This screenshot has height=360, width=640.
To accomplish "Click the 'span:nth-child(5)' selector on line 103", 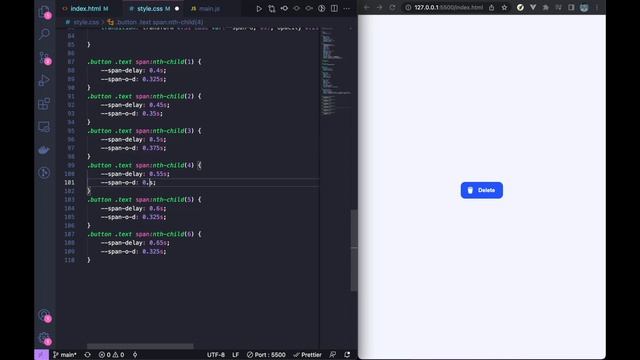I will (165, 200).
